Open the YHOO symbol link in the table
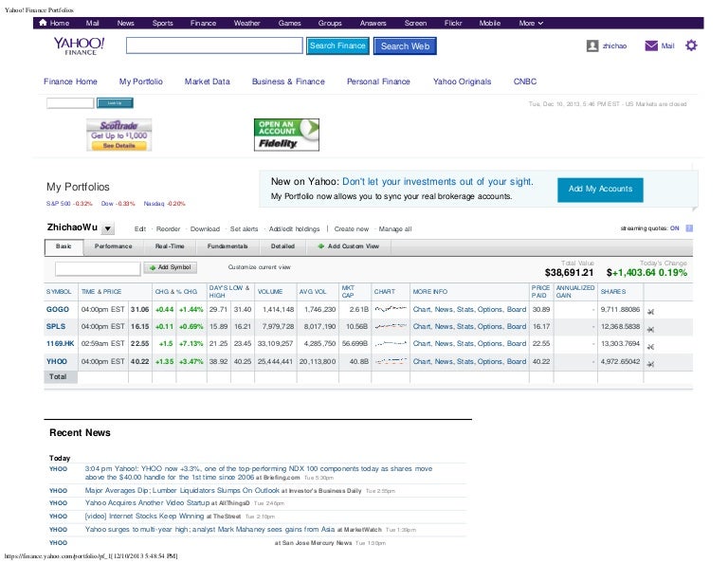 [57, 361]
